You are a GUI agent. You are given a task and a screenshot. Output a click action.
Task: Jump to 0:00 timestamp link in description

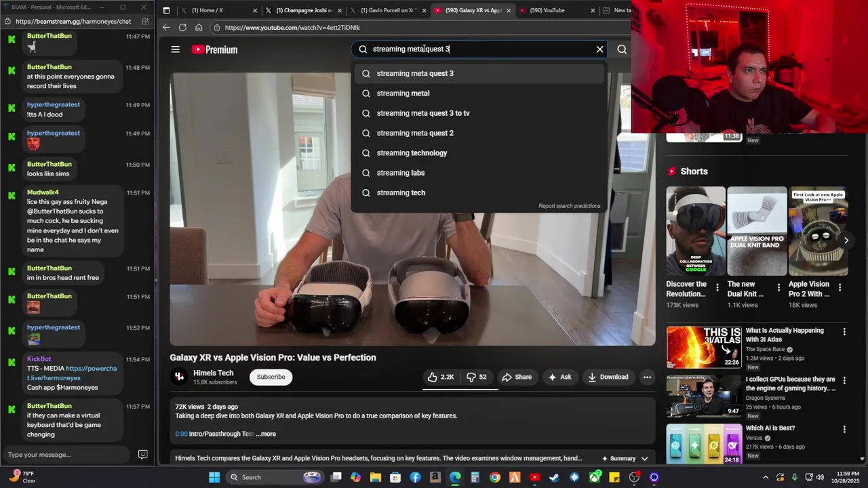[181, 434]
